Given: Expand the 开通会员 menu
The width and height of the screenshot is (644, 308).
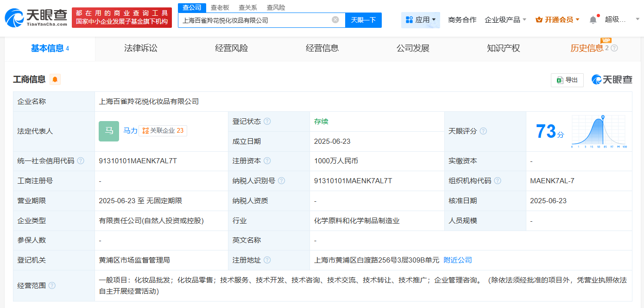Looking at the screenshot, I should [557, 19].
